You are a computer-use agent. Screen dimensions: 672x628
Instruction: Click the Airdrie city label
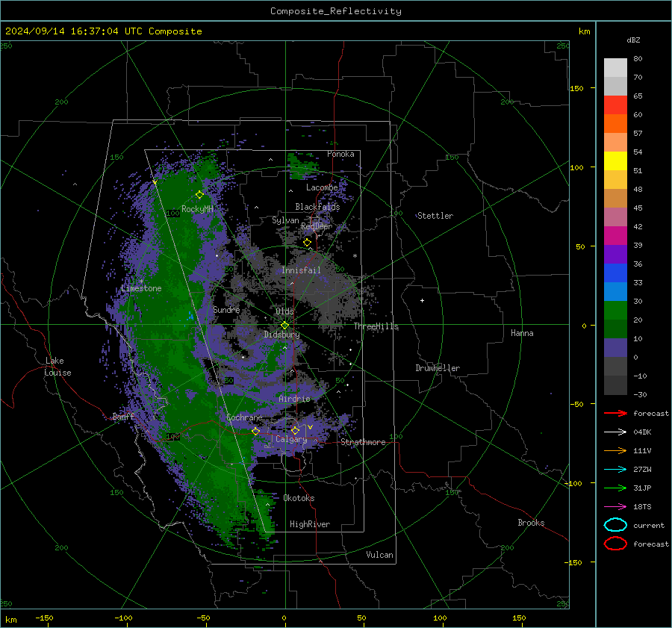pyautogui.click(x=294, y=399)
